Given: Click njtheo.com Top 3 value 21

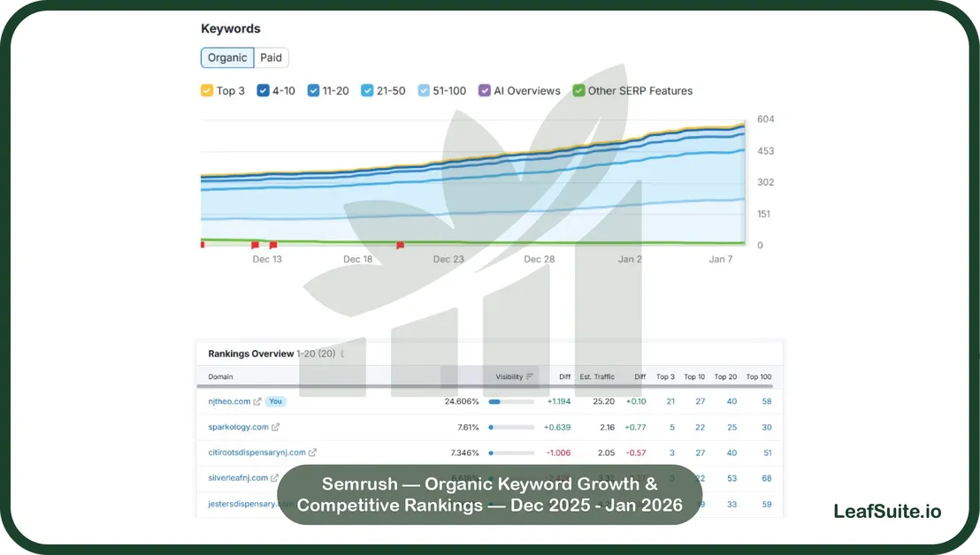Looking at the screenshot, I should [x=670, y=401].
